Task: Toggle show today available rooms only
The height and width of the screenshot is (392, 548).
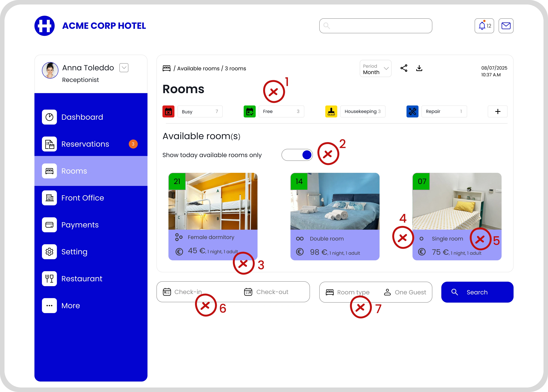Action: (297, 155)
